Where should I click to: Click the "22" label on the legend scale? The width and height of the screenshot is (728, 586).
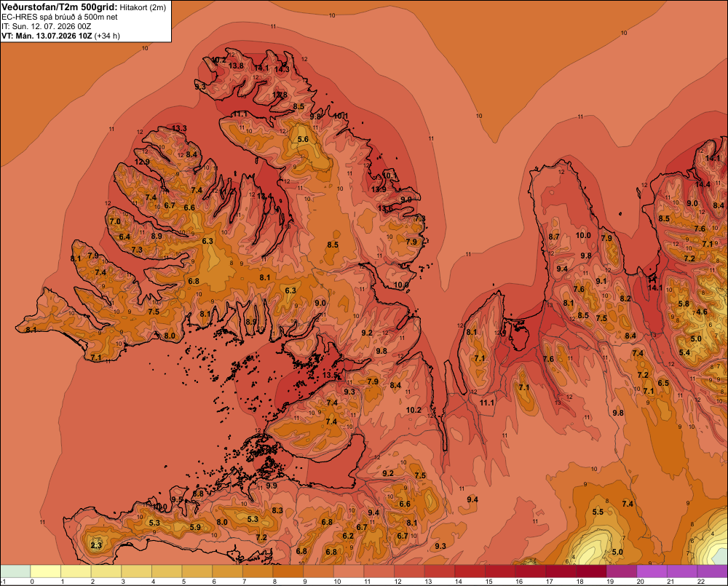point(701,582)
